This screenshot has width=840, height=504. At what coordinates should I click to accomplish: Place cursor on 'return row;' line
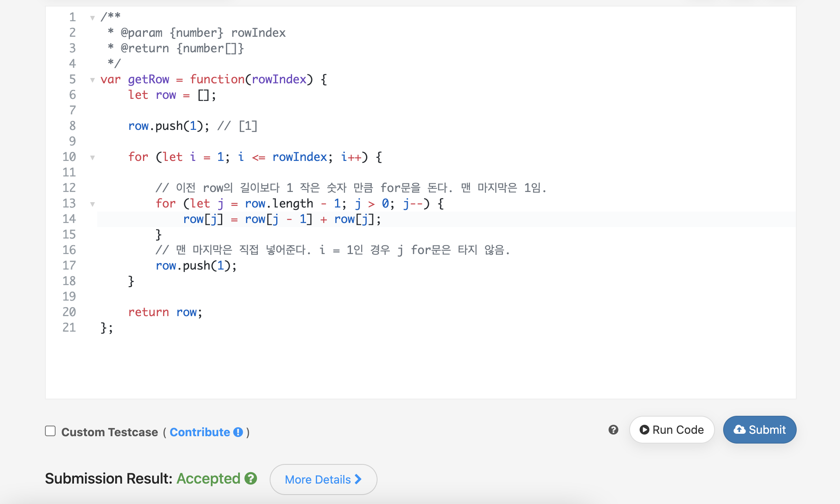[x=165, y=312]
